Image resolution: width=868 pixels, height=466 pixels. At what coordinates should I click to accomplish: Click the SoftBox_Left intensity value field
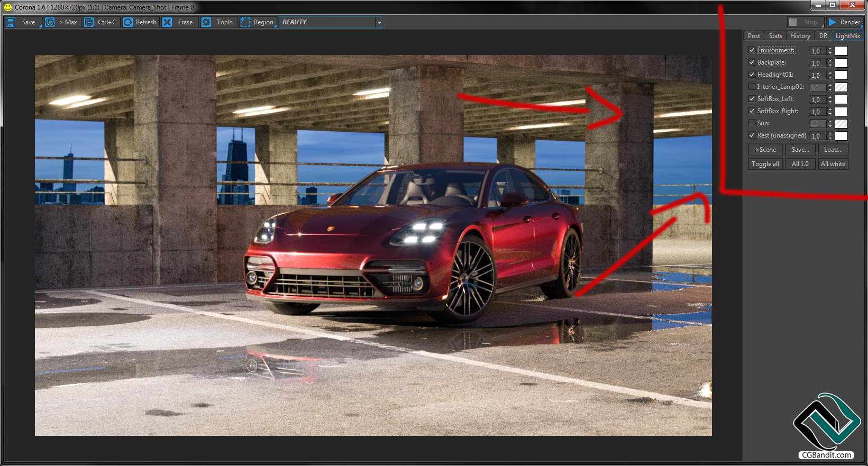click(818, 99)
